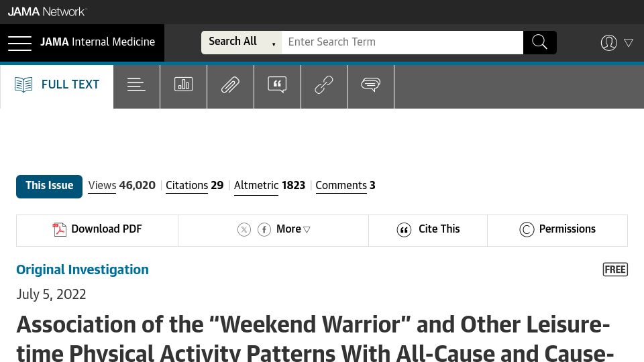The width and height of the screenshot is (644, 362).
Task: Share the article on X
Action: pos(244,229)
